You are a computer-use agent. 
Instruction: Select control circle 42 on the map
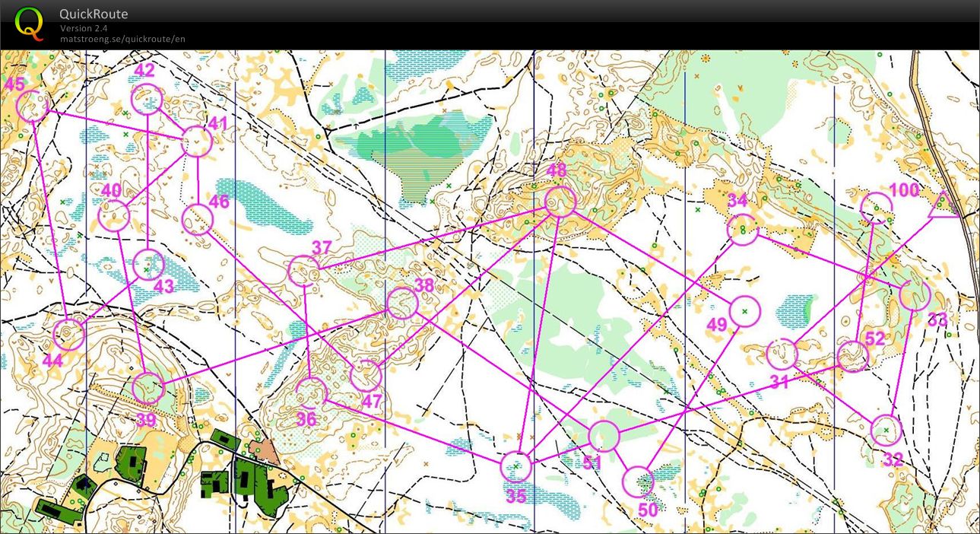147,100
